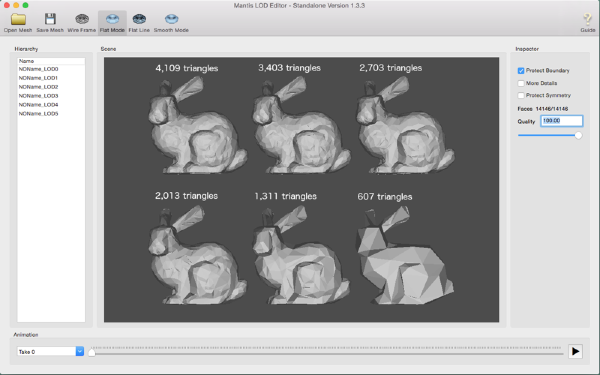The height and width of the screenshot is (375, 600).
Task: Click the animation timeline scrubber handle
Action: click(91, 352)
